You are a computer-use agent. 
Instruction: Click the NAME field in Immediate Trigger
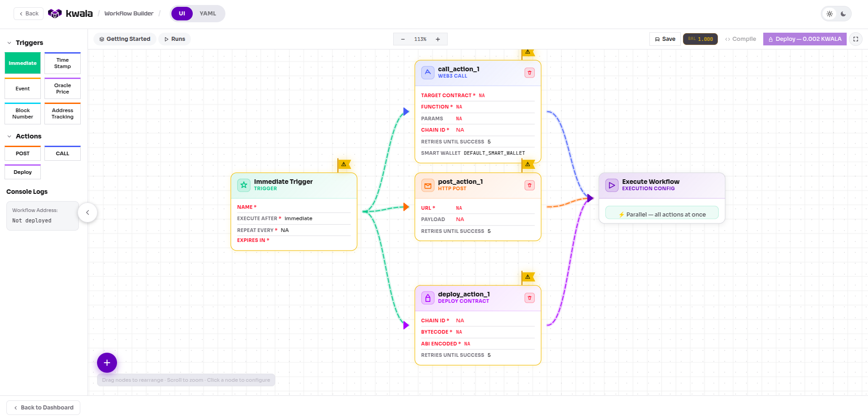(x=293, y=207)
